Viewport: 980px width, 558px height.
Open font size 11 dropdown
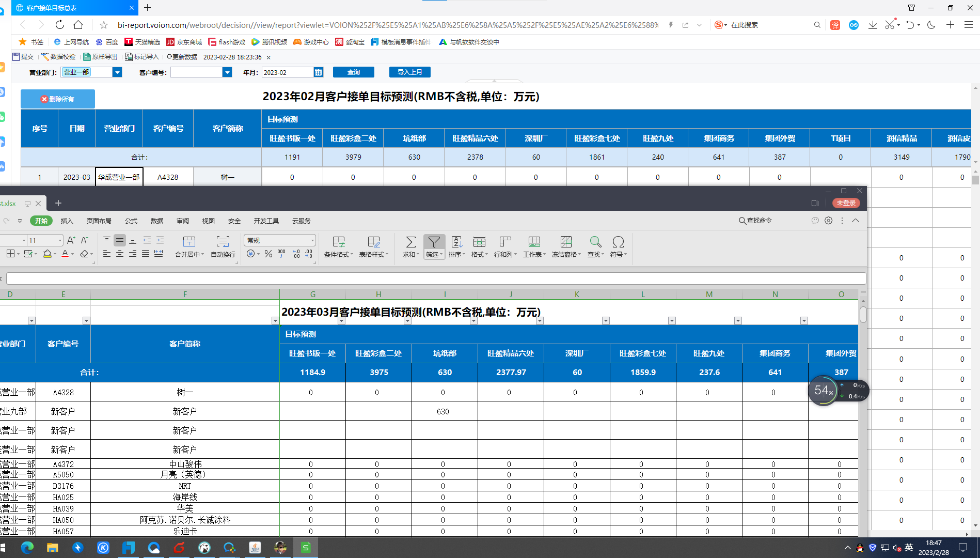click(60, 240)
